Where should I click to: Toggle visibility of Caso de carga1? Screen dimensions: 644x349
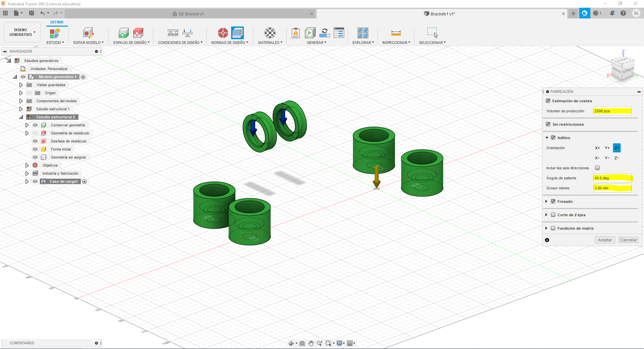click(35, 181)
